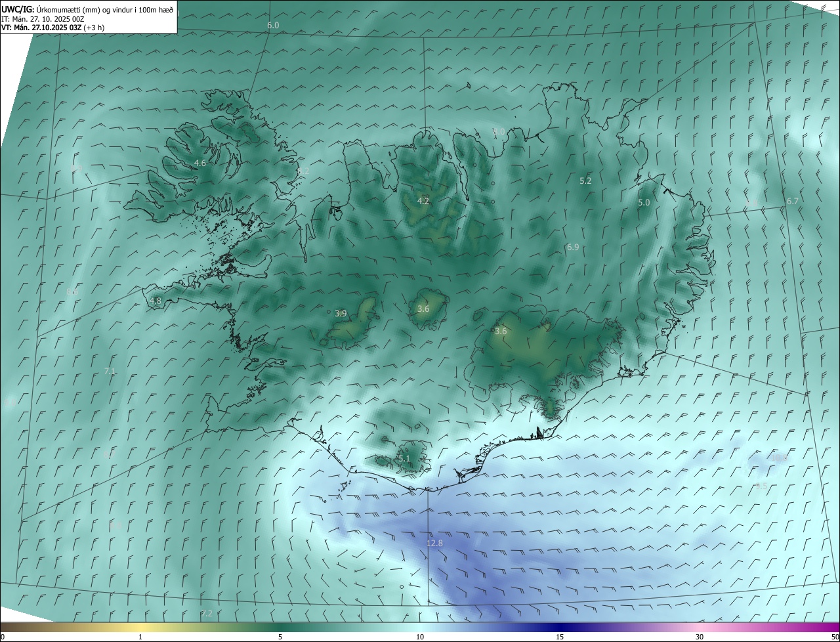This screenshot has height=642, width=840.
Task: Click the "IT: Mán. 27. 10. 2025 00Z" line
Action: click(43, 18)
